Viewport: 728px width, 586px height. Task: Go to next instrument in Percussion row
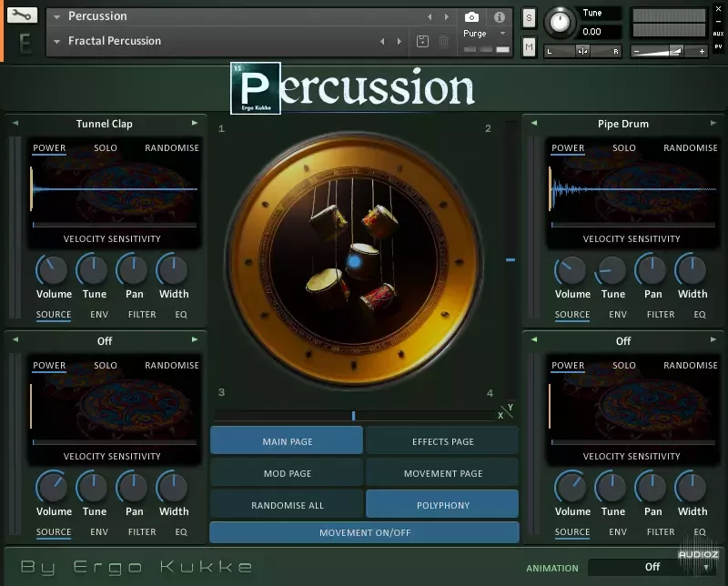pyautogui.click(x=447, y=16)
